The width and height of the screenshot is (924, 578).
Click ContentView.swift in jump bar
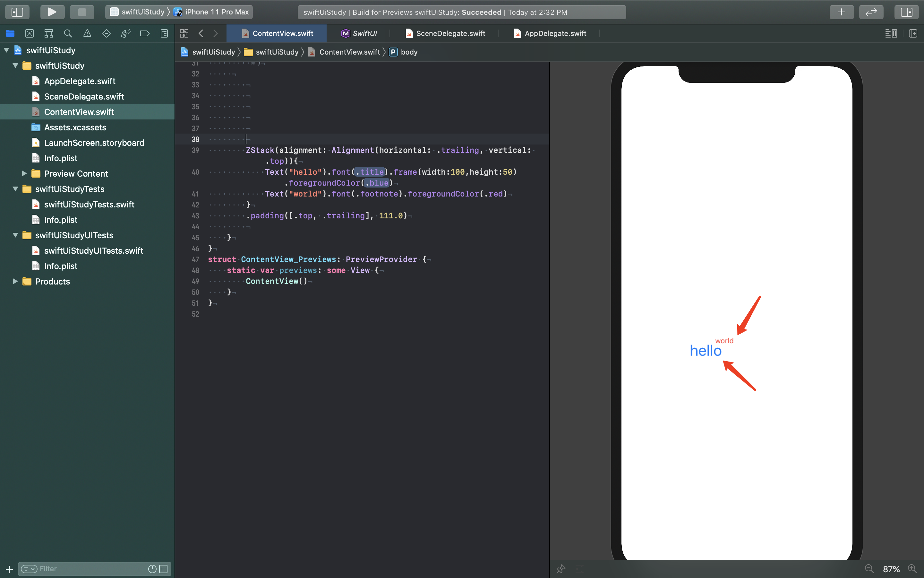tap(344, 52)
